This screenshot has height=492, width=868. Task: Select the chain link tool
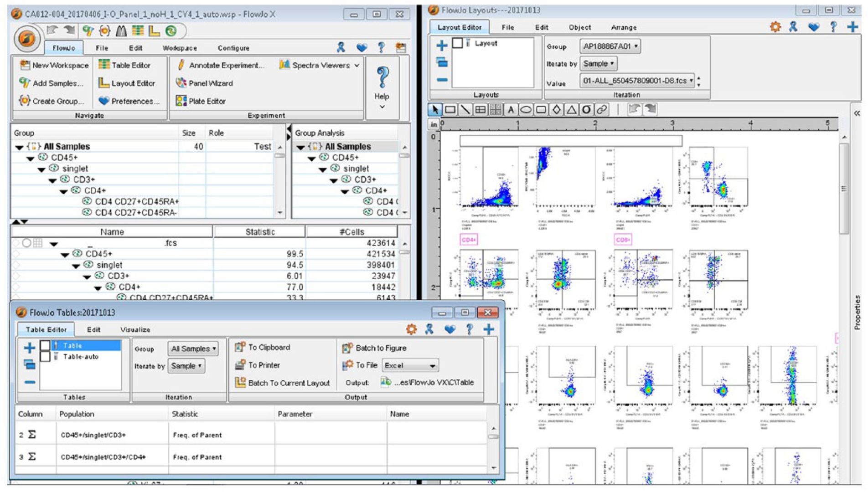(x=602, y=109)
